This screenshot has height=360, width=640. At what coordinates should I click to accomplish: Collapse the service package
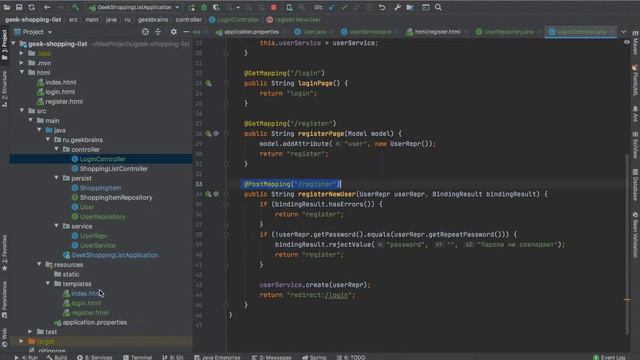(x=57, y=226)
